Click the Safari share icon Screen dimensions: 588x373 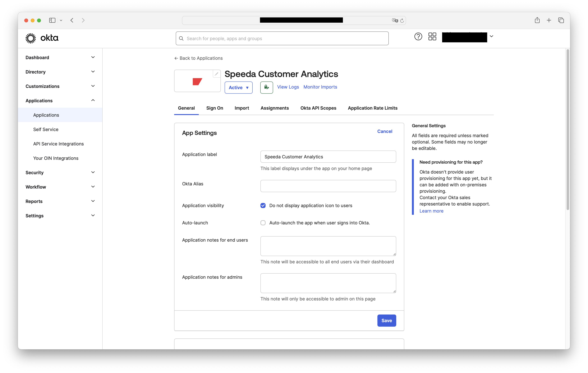click(537, 20)
